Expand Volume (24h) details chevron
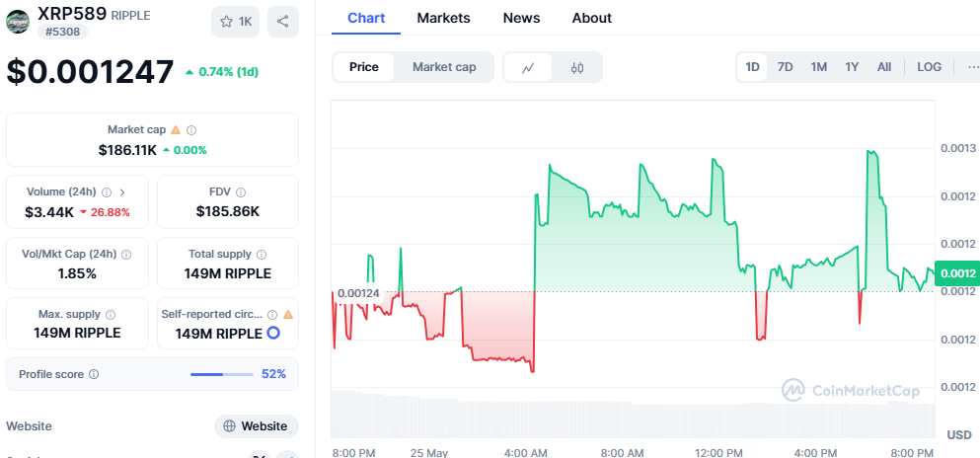980x458 pixels. (121, 191)
